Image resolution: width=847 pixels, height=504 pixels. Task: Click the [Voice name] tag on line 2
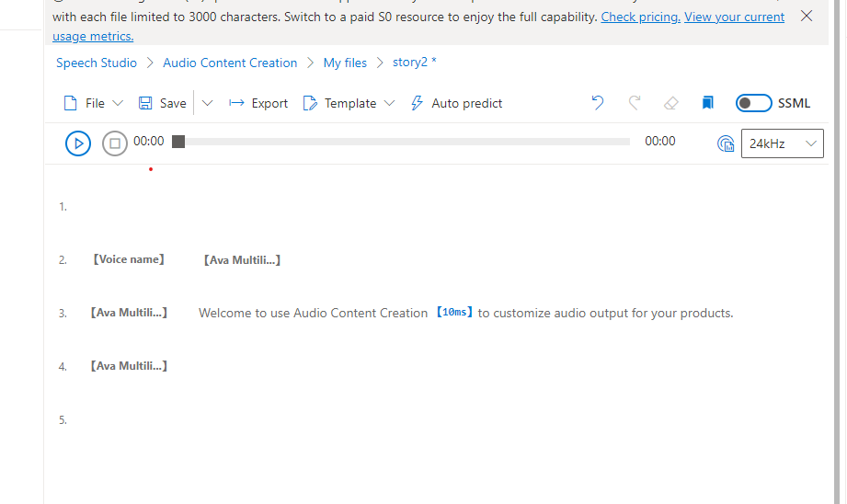coord(129,259)
